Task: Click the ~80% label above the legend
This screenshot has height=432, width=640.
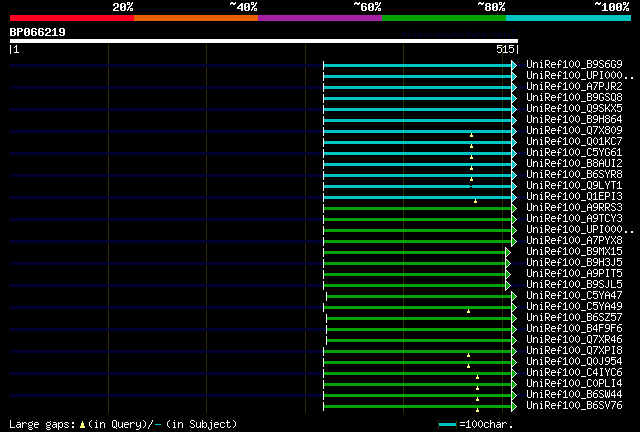Action: pos(491,7)
